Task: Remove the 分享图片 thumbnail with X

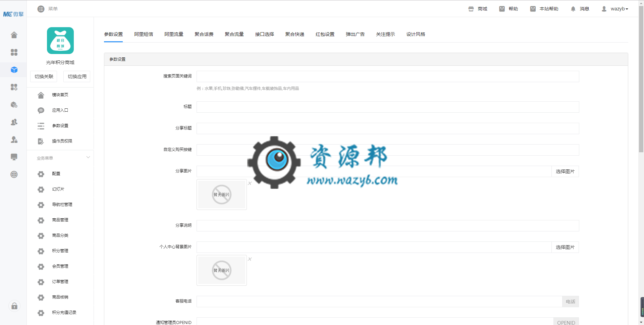Action: [250, 183]
